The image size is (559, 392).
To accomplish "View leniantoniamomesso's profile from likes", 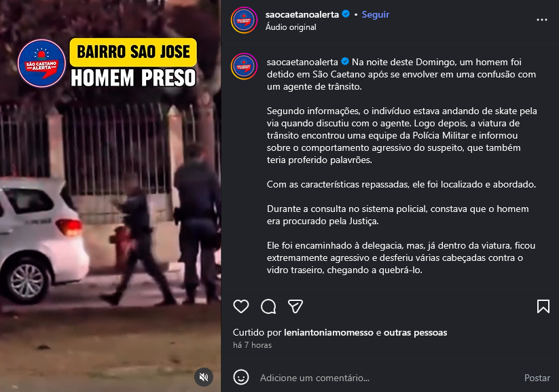I will point(328,332).
